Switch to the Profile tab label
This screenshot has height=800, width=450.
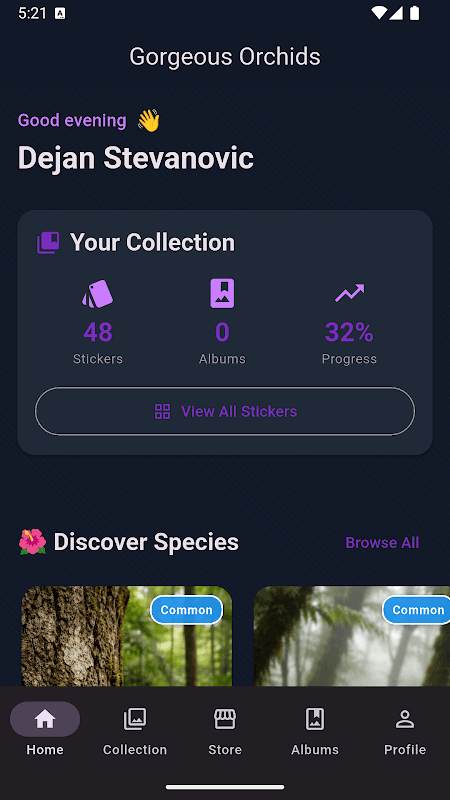(405, 749)
